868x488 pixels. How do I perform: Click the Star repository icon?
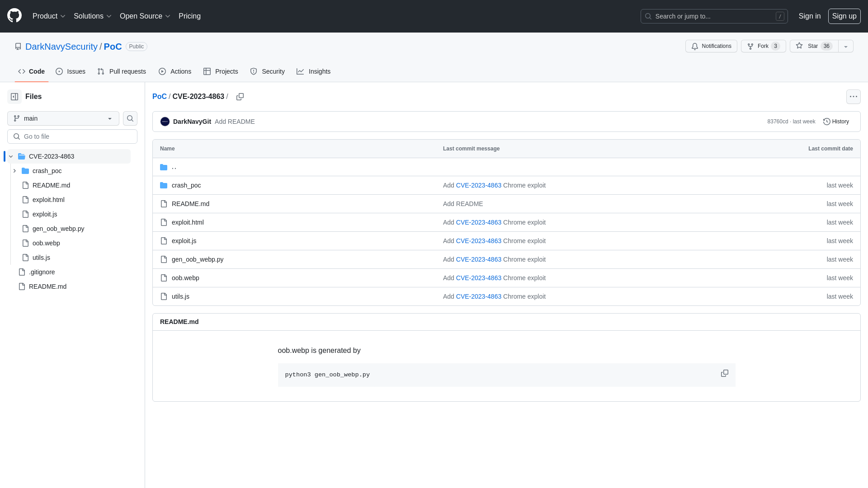tap(799, 46)
